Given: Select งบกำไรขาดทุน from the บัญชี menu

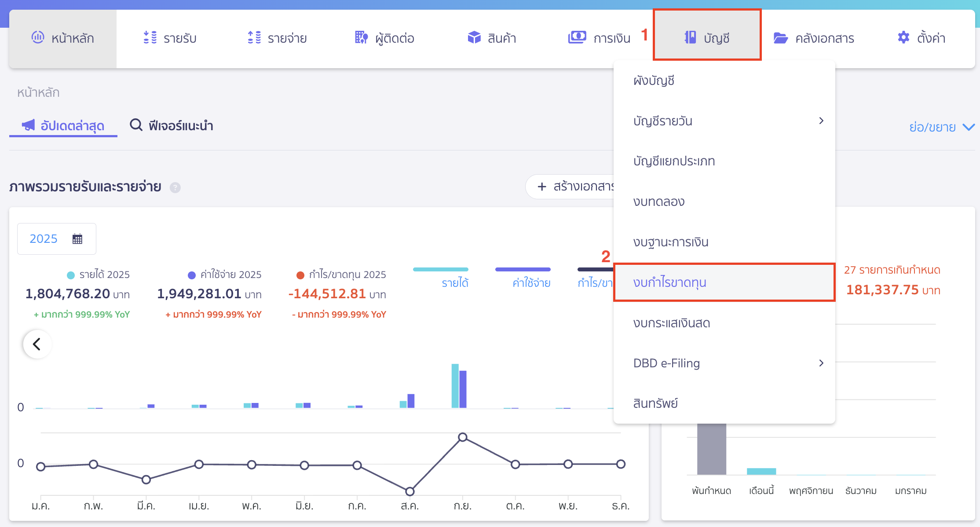Looking at the screenshot, I should tap(669, 282).
